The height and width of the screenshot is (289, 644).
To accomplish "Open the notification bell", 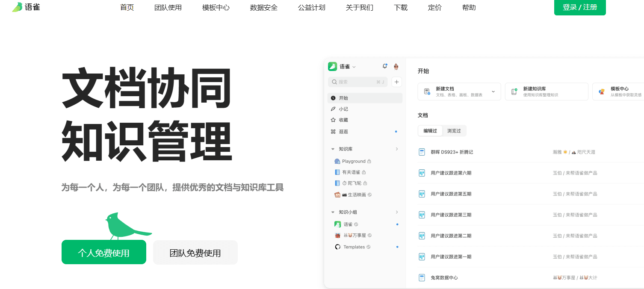I will tap(384, 66).
